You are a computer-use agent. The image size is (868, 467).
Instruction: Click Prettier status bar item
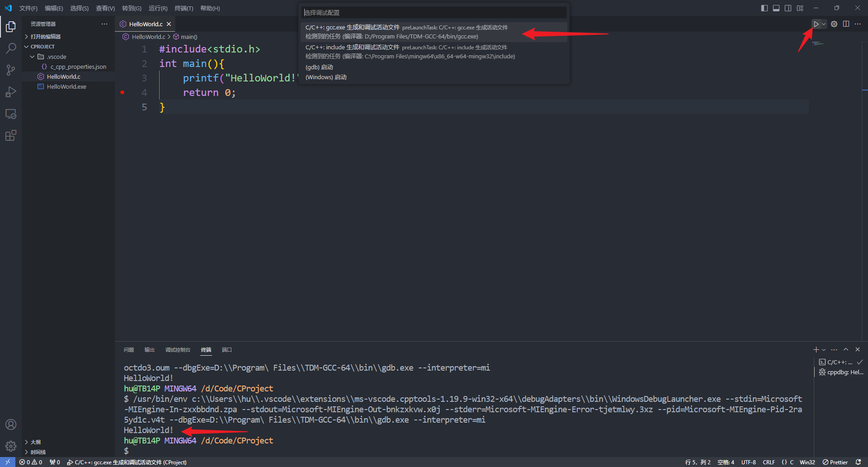(x=835, y=462)
